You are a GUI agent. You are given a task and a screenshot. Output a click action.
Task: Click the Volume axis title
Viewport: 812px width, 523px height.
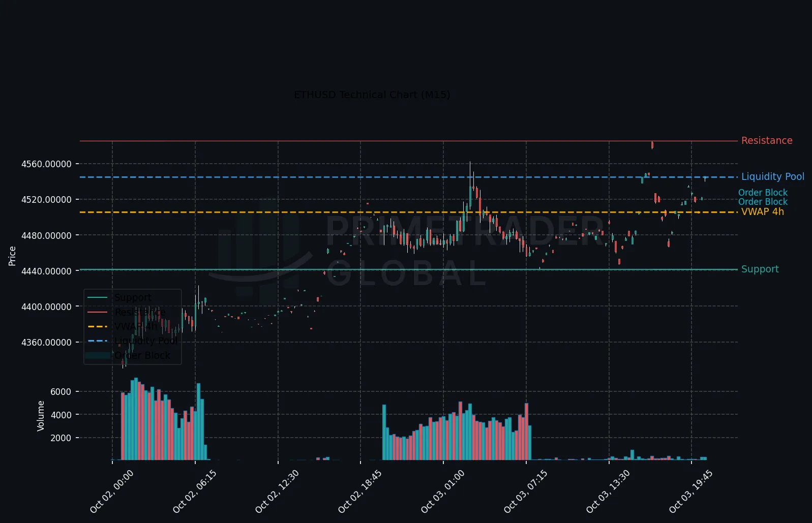pyautogui.click(x=41, y=416)
